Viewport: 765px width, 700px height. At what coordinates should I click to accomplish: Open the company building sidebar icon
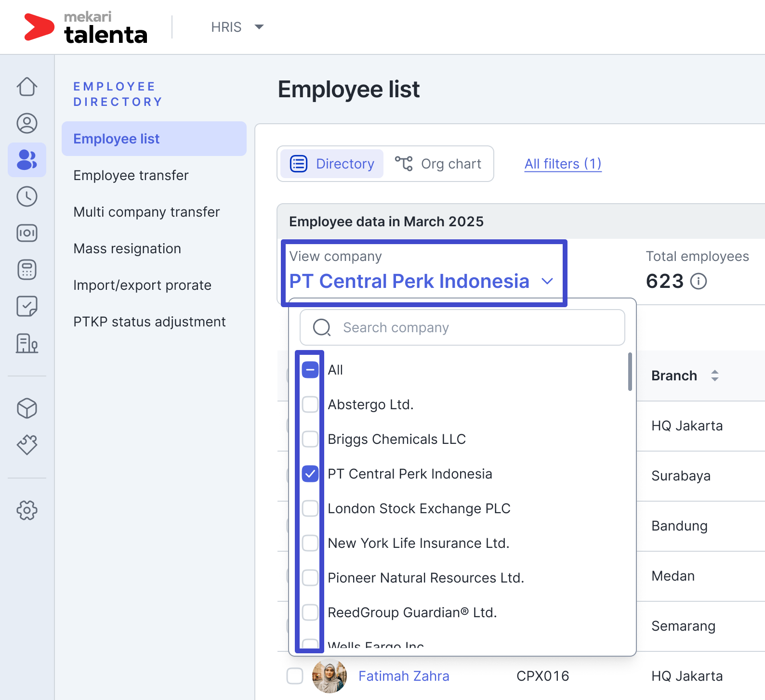27,343
